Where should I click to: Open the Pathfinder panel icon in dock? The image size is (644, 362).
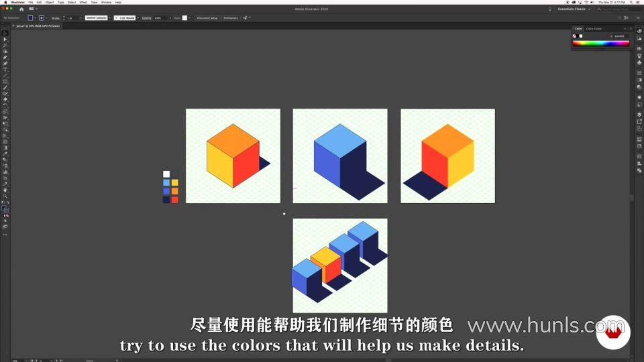tap(639, 170)
